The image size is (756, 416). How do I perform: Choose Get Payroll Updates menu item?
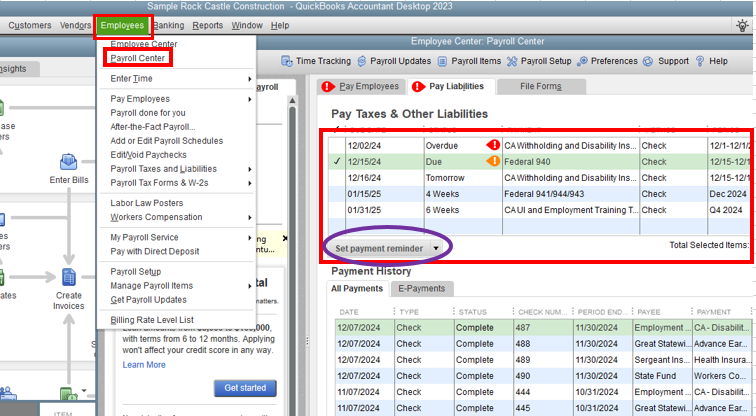click(x=148, y=299)
